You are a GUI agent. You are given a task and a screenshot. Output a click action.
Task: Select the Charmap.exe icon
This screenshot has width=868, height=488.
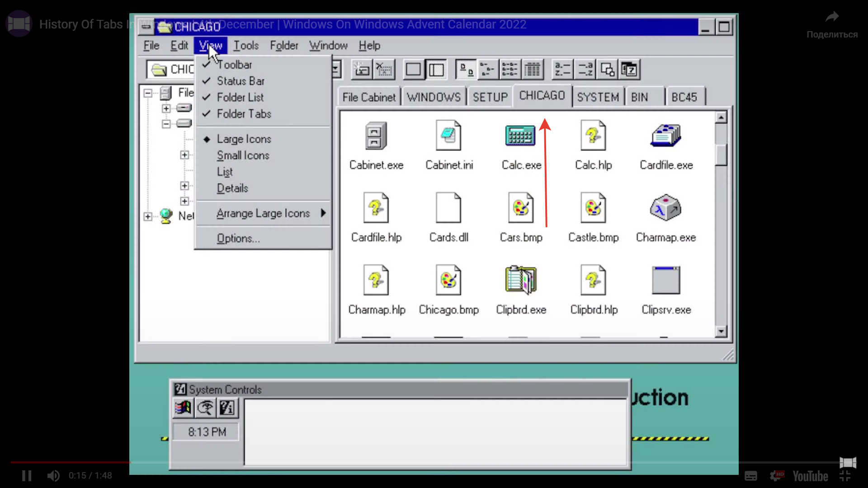(666, 208)
